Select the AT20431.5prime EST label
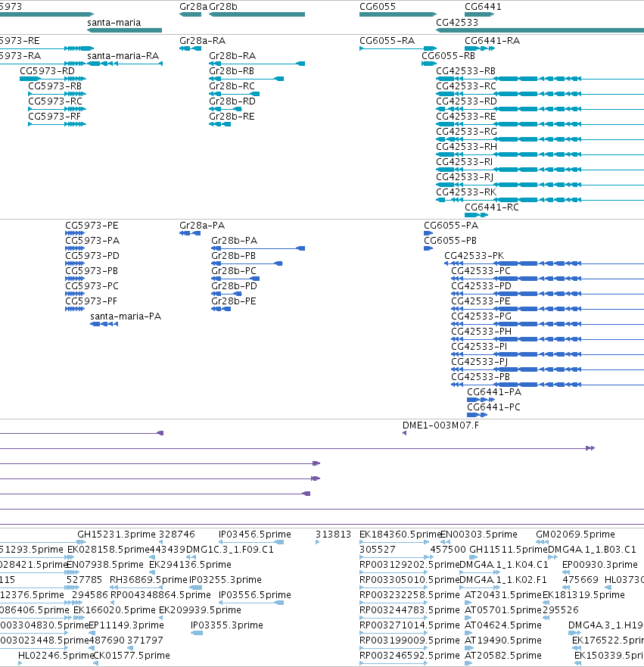The width and height of the screenshot is (644, 667). [x=503, y=594]
